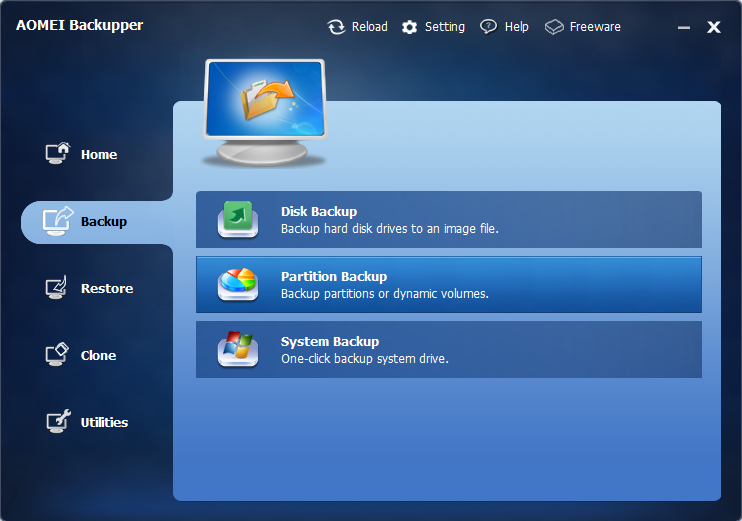Choose the Disk Backup title

tap(319, 212)
